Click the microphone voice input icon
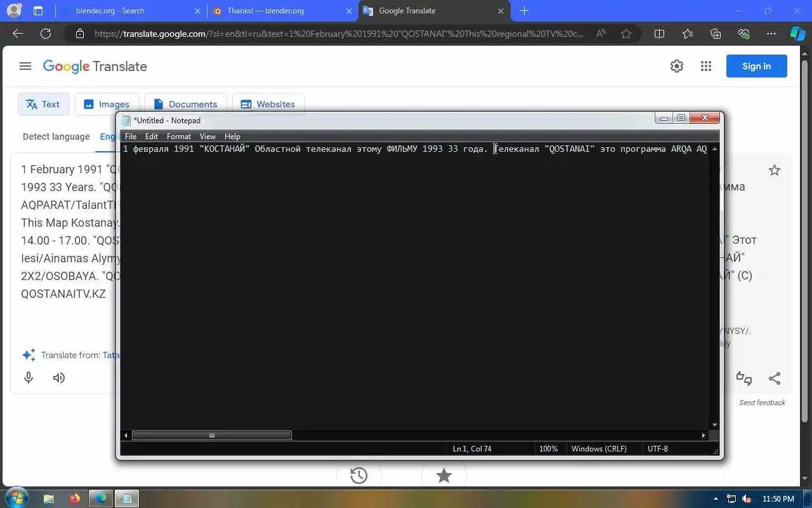The image size is (812, 508). point(29,378)
